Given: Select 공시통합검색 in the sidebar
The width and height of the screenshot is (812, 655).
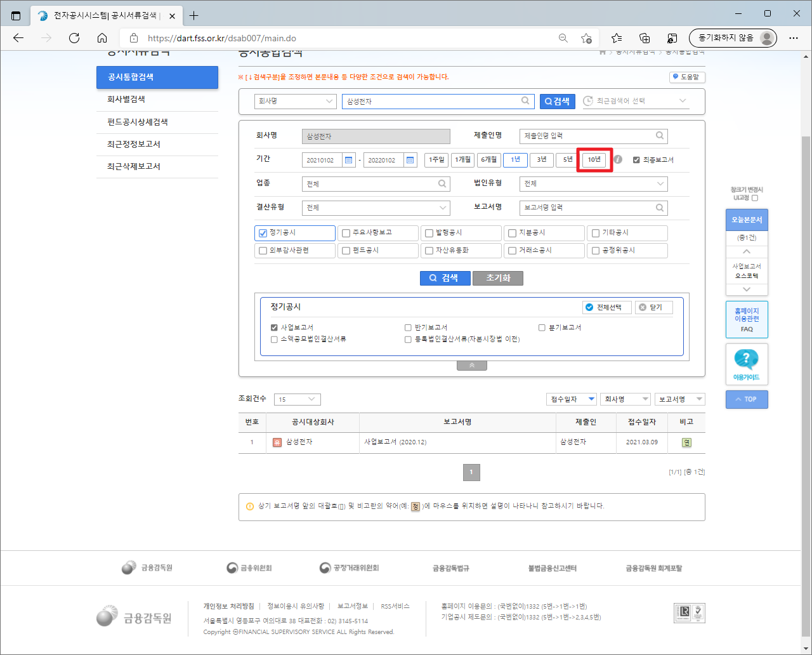Looking at the screenshot, I should 157,77.
